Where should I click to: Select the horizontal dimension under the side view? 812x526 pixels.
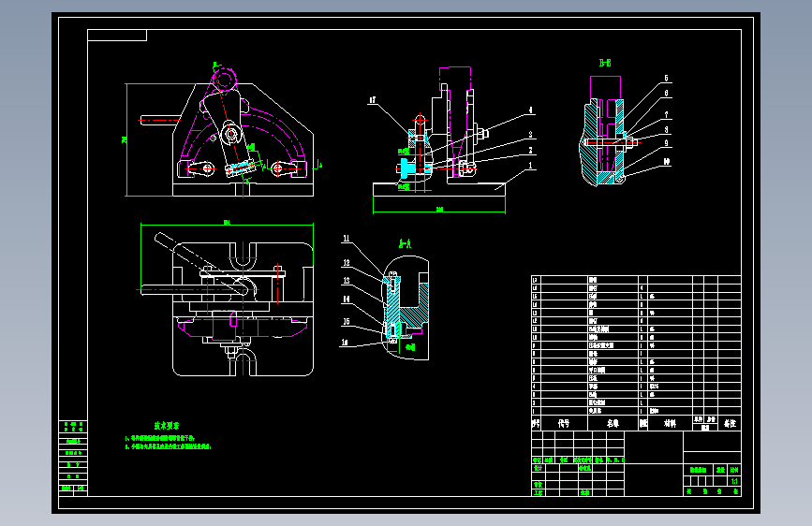click(439, 210)
